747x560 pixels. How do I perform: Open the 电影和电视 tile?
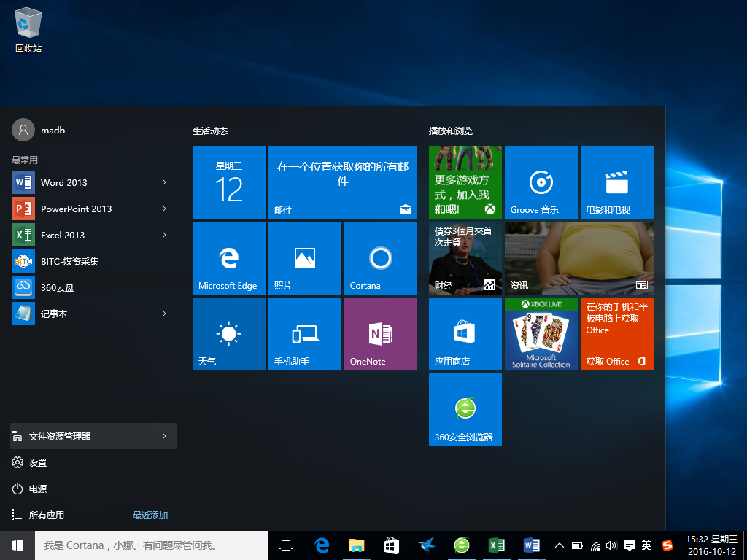click(617, 182)
